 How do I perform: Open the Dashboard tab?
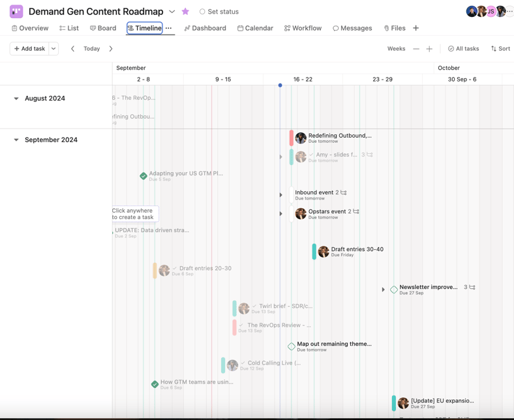[x=205, y=28]
